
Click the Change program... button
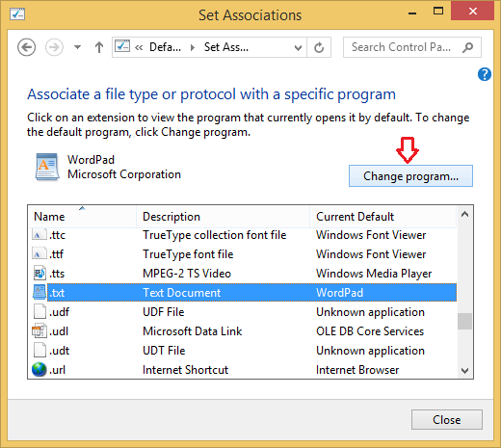[410, 176]
